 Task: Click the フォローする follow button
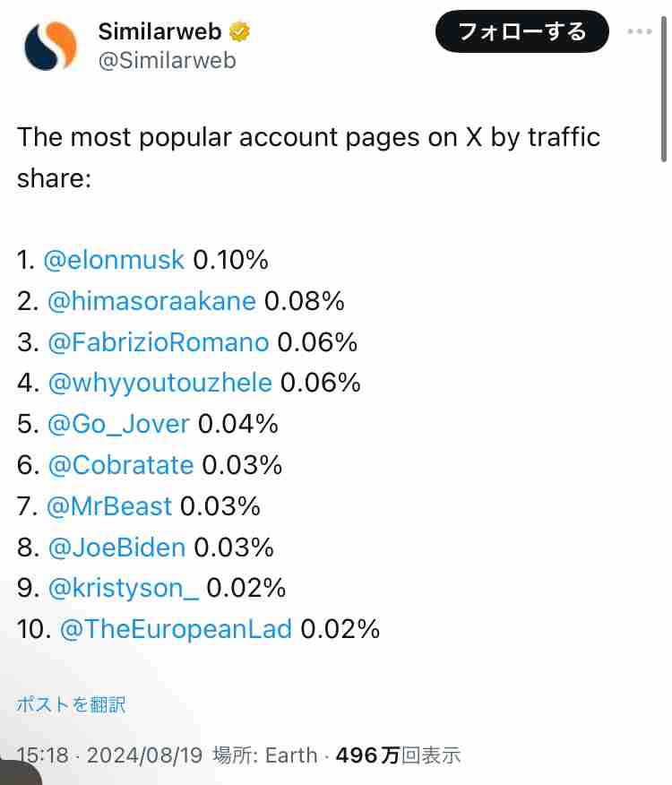(522, 31)
